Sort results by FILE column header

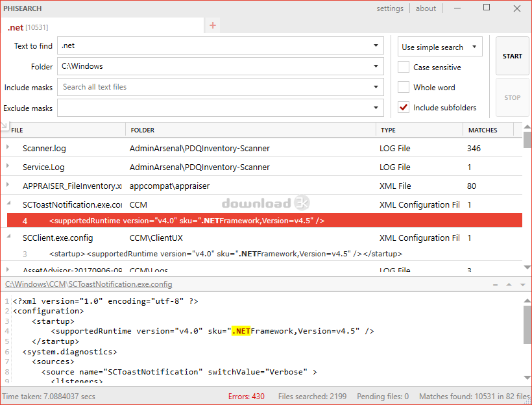(x=17, y=130)
